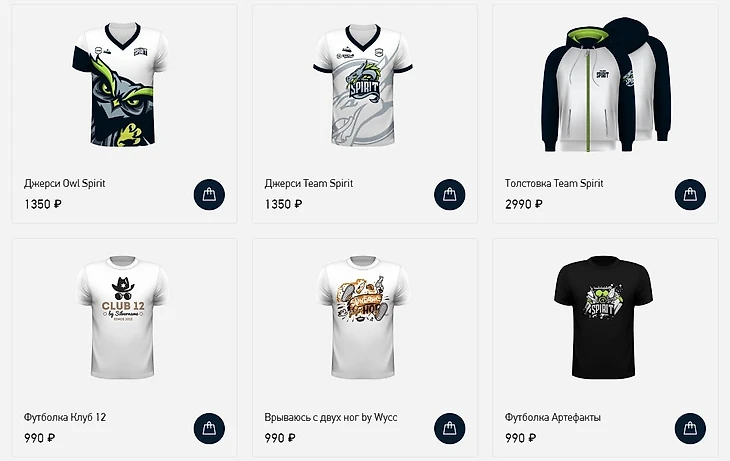Add Джерси Team Spirit to cart

[450, 195]
